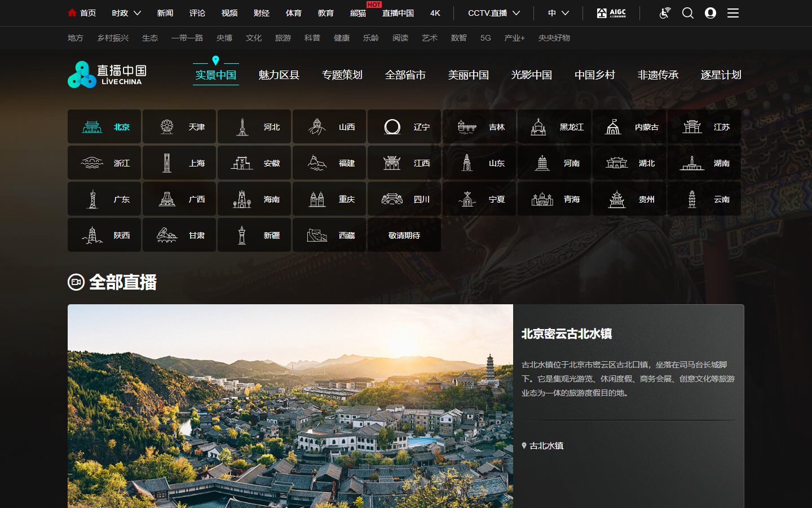The height and width of the screenshot is (508, 812).
Task: Open the 体育 top nav link
Action: coord(294,13)
